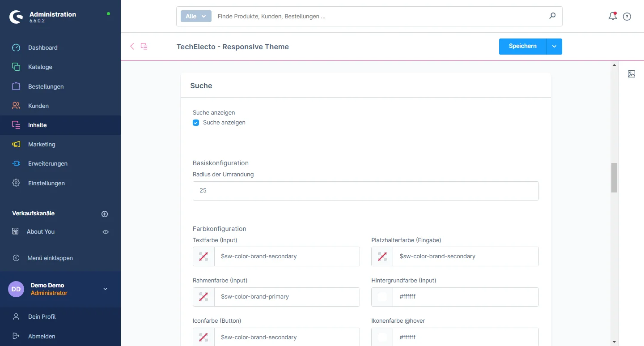This screenshot has height=346, width=644.
Task: Expand the Demo Demo user menu
Action: (106, 289)
